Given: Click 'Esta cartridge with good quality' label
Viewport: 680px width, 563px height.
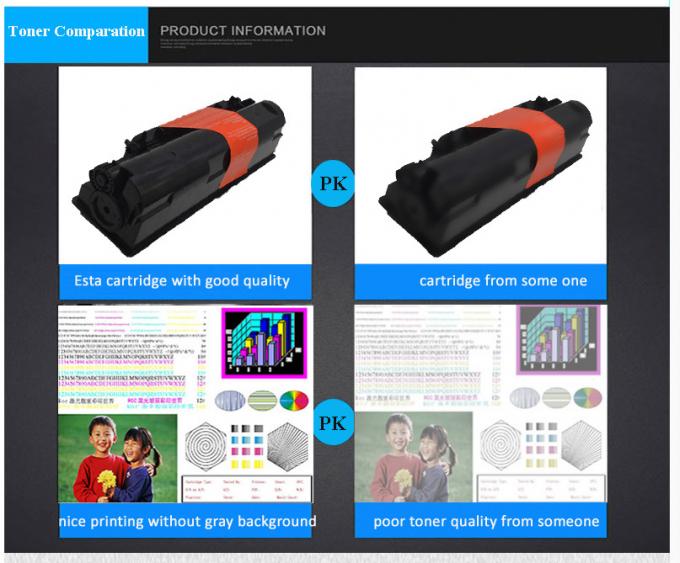Looking at the screenshot, I should tap(182, 281).
